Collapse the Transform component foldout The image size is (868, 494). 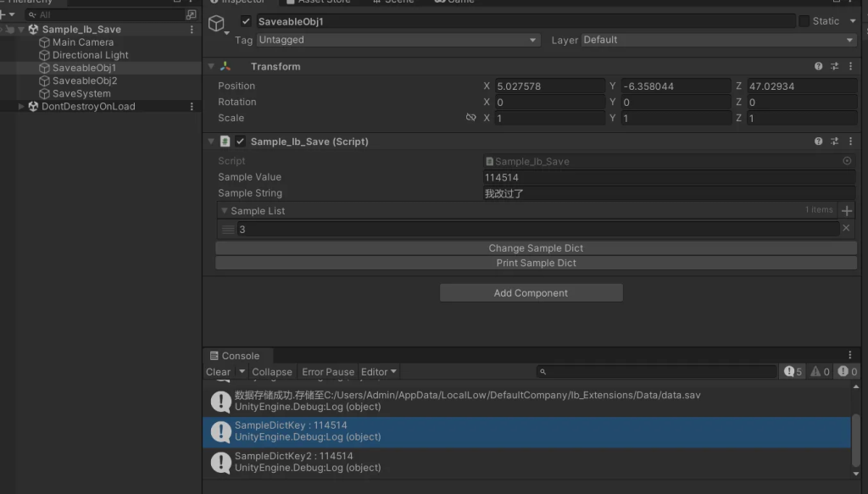pyautogui.click(x=211, y=66)
